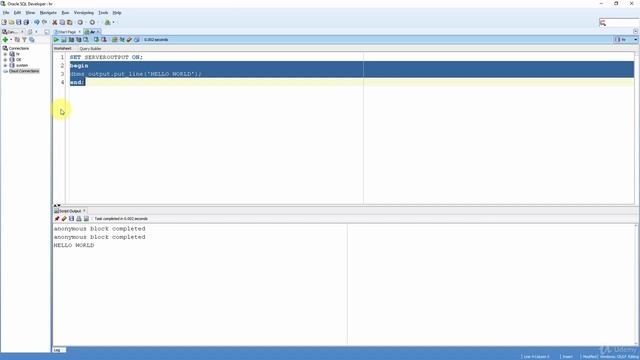Click the Rollback icon in worksheet toolbar
Screen dimensions: 640x360
(x=104, y=40)
